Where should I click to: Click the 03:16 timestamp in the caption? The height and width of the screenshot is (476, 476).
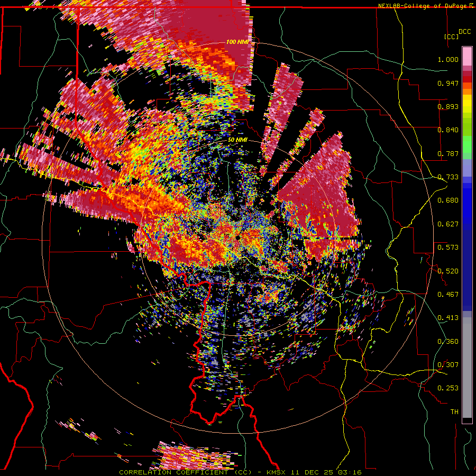(349, 472)
